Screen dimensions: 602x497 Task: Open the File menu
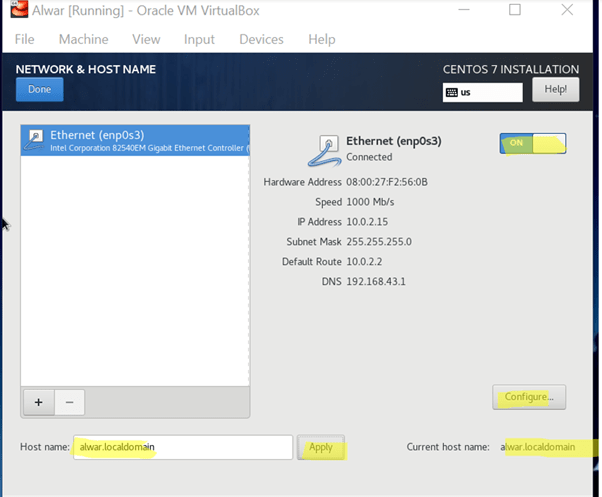[x=24, y=39]
